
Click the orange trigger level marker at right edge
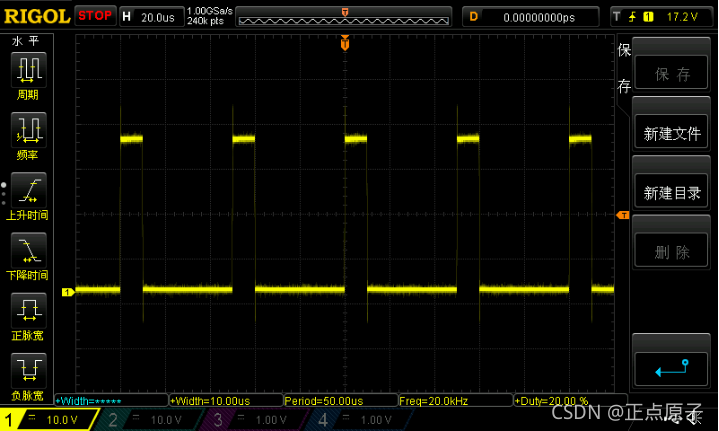pos(623,215)
